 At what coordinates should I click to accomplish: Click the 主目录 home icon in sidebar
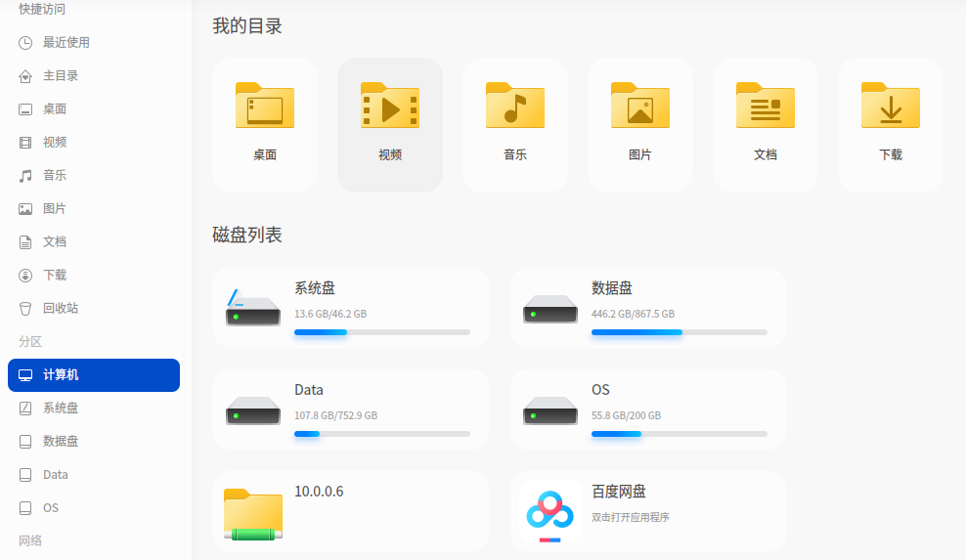point(25,76)
